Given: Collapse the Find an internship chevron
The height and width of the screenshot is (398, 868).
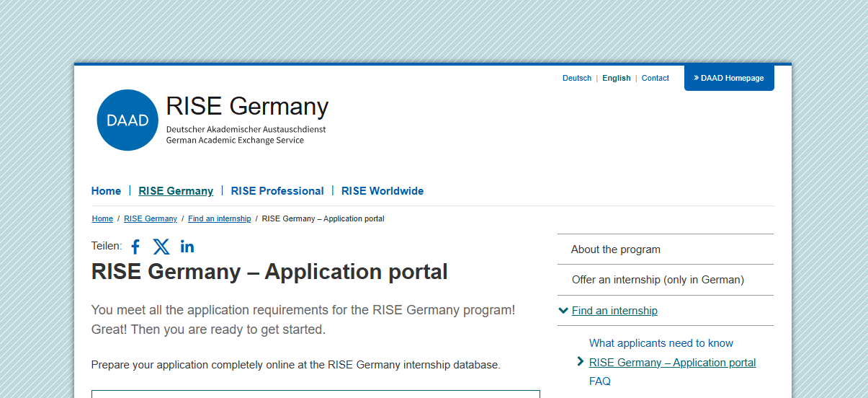Looking at the screenshot, I should click(563, 311).
